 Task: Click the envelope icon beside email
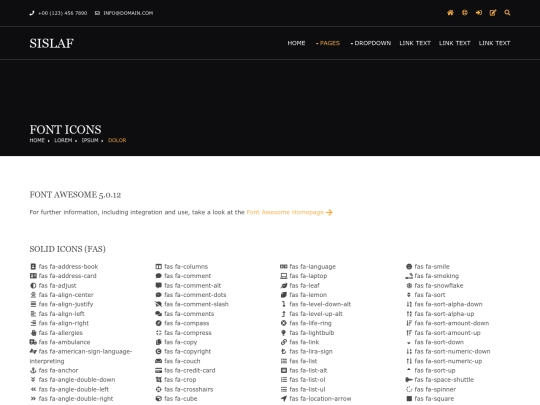pyautogui.click(x=97, y=13)
